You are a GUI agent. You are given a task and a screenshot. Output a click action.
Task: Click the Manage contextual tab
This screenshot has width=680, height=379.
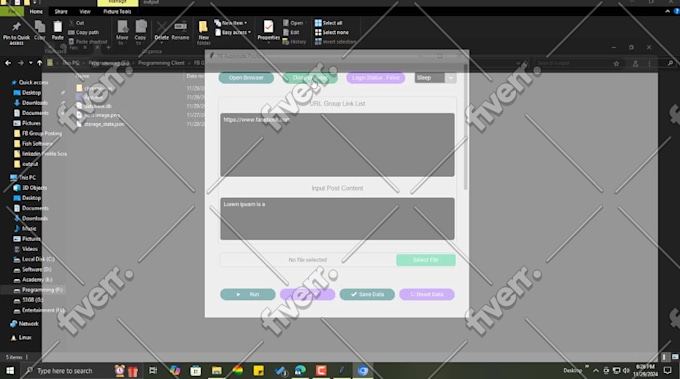(118, 3)
